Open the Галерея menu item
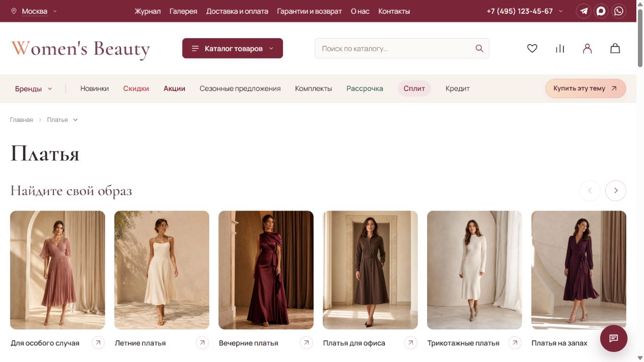The image size is (644, 362). pos(183,11)
